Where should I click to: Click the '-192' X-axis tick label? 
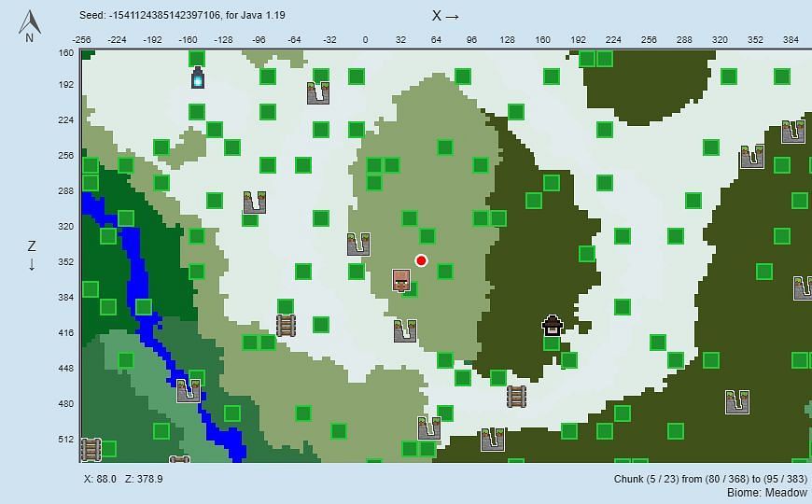[152, 40]
